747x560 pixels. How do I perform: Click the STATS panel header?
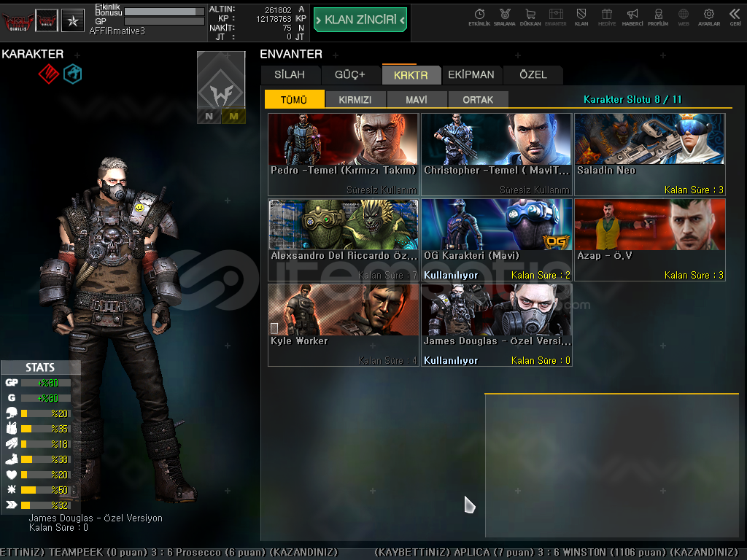click(41, 367)
